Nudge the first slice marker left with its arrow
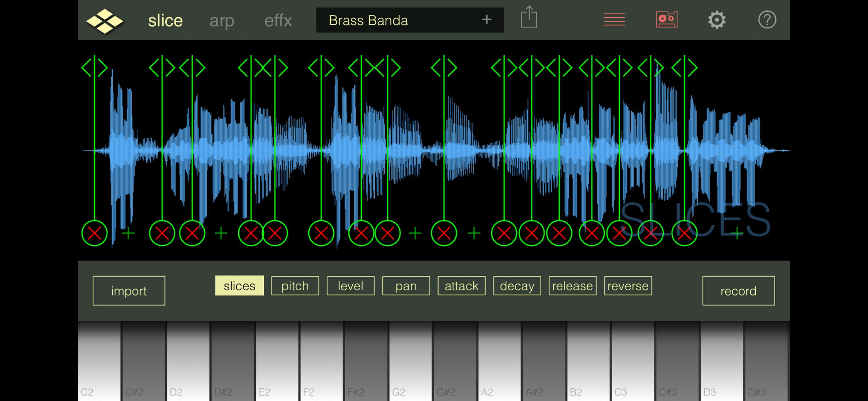 (87, 68)
